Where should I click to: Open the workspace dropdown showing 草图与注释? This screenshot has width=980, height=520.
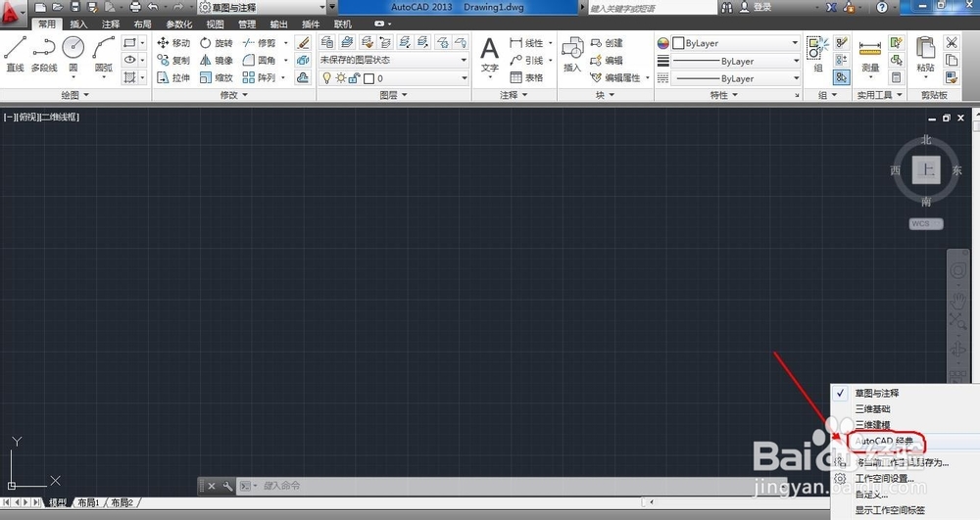point(263,8)
